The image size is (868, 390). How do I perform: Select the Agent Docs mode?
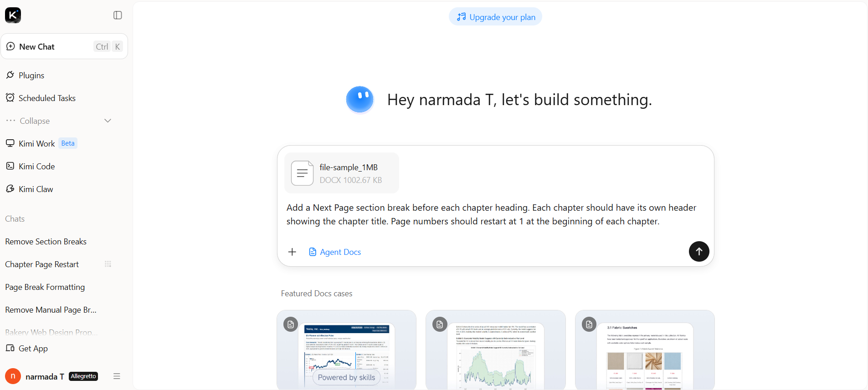coord(335,252)
